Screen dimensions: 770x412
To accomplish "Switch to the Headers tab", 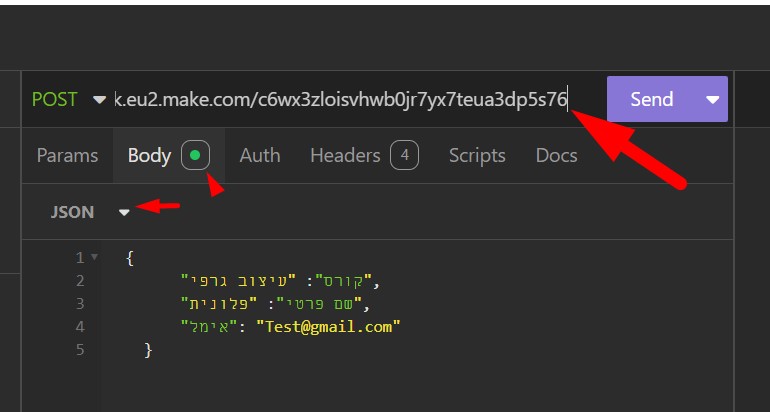I will [x=364, y=156].
